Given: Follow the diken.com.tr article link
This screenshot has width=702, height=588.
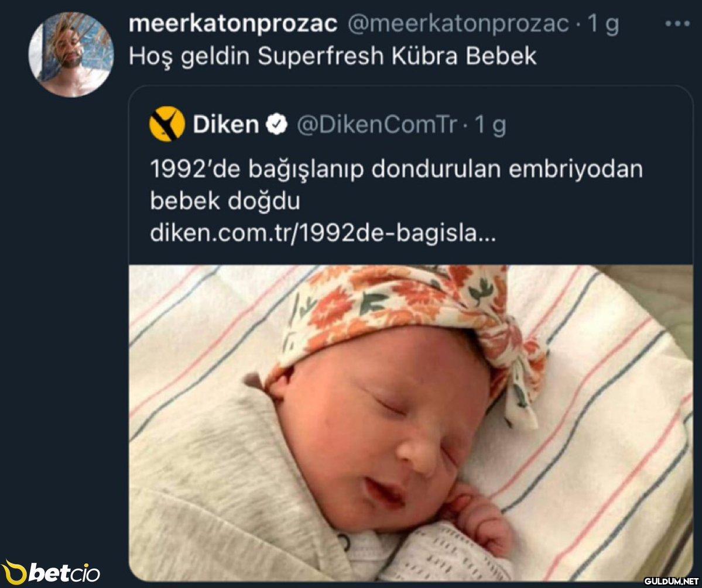Looking at the screenshot, I should pos(323,233).
